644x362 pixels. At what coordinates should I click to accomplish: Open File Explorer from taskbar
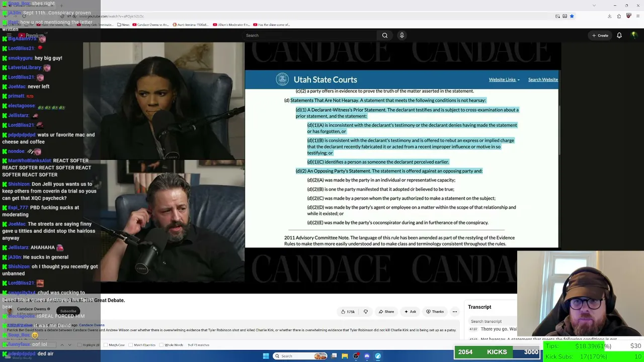pos(345,356)
